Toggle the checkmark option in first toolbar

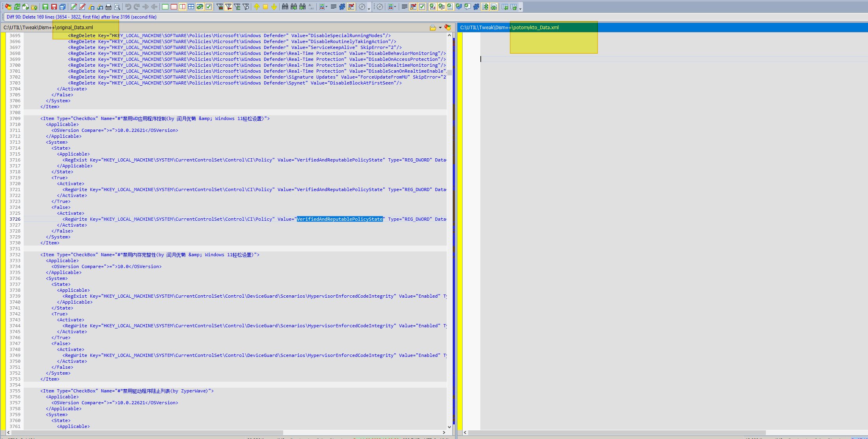[209, 7]
